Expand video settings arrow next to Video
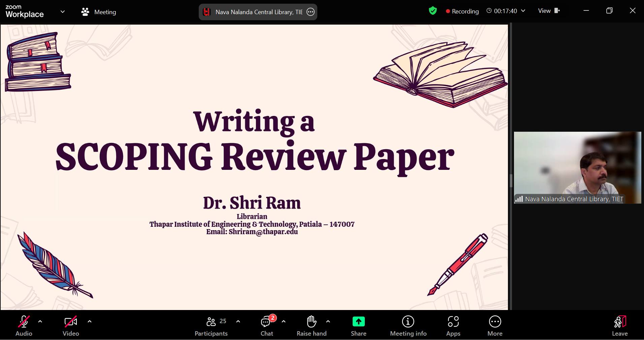The height and width of the screenshot is (340, 644). click(x=90, y=321)
